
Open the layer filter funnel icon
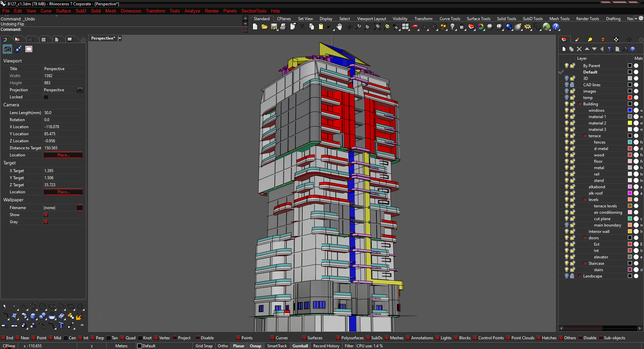(x=609, y=49)
